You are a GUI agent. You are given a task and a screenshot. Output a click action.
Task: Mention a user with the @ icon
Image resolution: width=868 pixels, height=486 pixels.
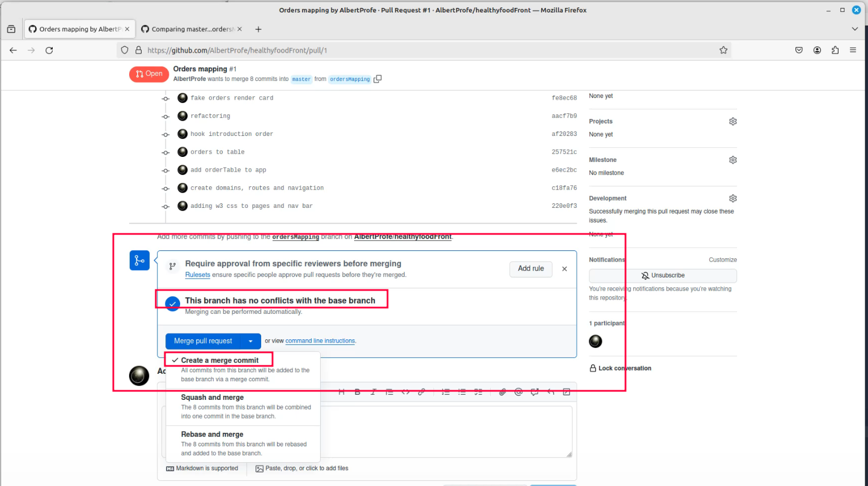click(518, 392)
